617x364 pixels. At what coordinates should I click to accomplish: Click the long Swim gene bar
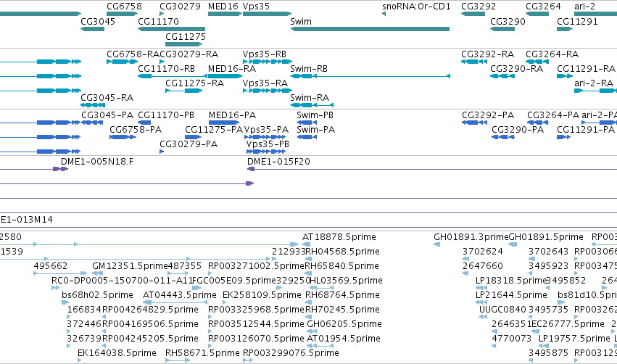(x=370, y=29)
